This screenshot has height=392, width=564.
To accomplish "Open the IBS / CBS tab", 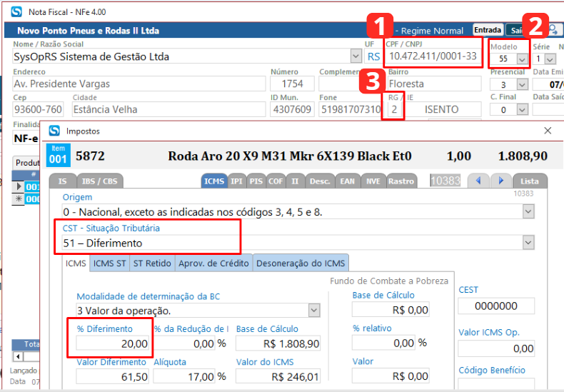I will (100, 181).
